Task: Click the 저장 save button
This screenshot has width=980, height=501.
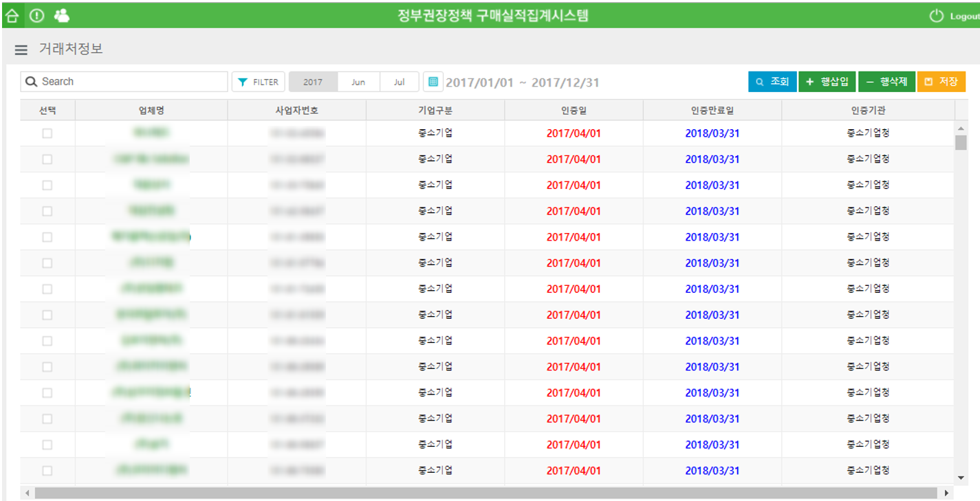Action: coord(941,82)
